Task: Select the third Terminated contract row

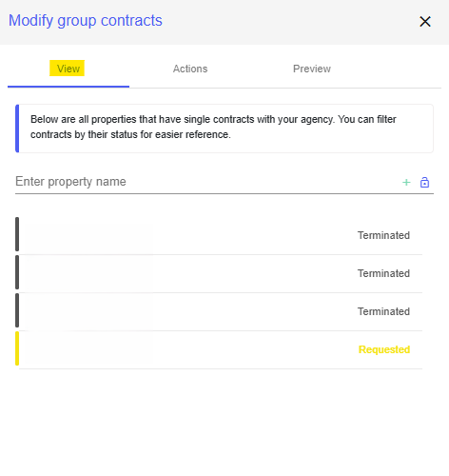Action: [x=219, y=311]
